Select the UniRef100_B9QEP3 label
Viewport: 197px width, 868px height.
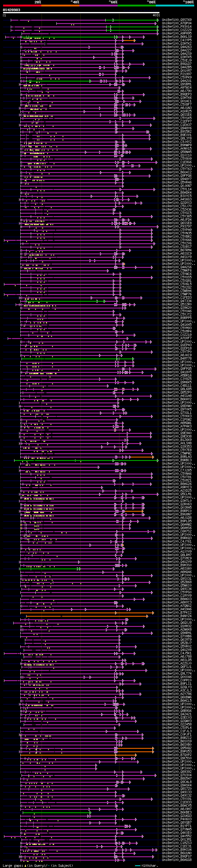point(177,94)
